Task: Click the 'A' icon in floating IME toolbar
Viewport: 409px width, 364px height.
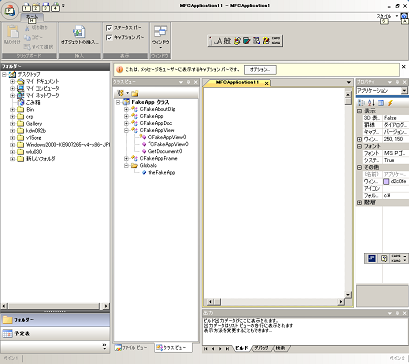Action: click(218, 41)
